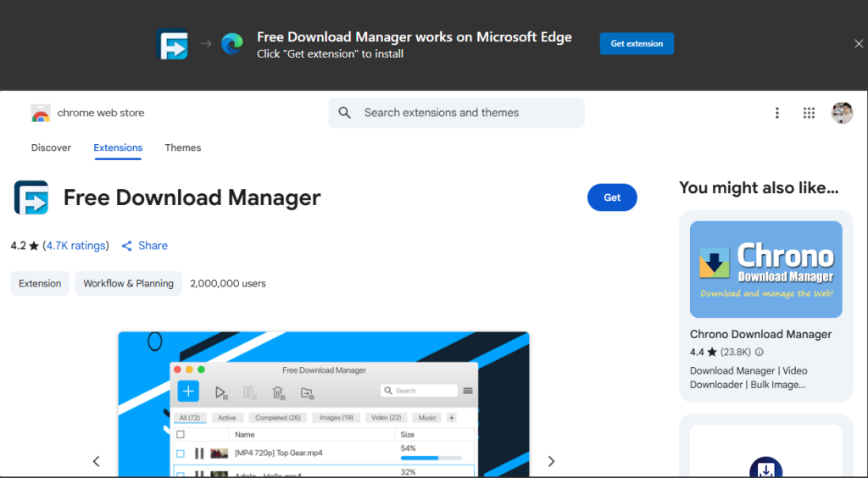Switch to the Themes tab
This screenshot has height=478, width=868.
[x=183, y=147]
